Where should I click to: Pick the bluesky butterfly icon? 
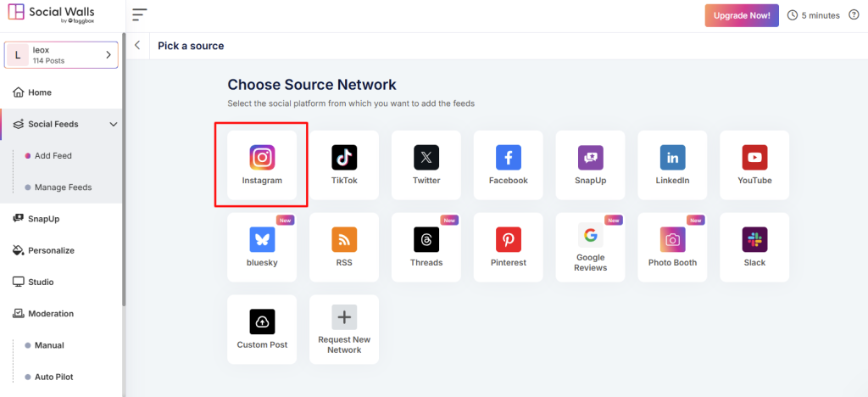point(262,240)
